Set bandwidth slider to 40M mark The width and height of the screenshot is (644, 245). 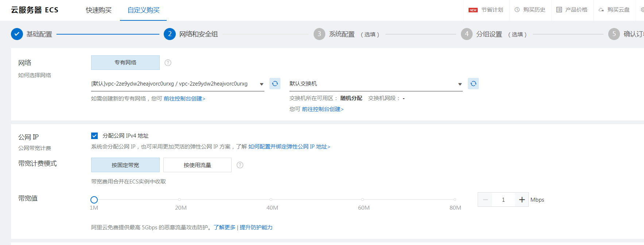click(271, 199)
